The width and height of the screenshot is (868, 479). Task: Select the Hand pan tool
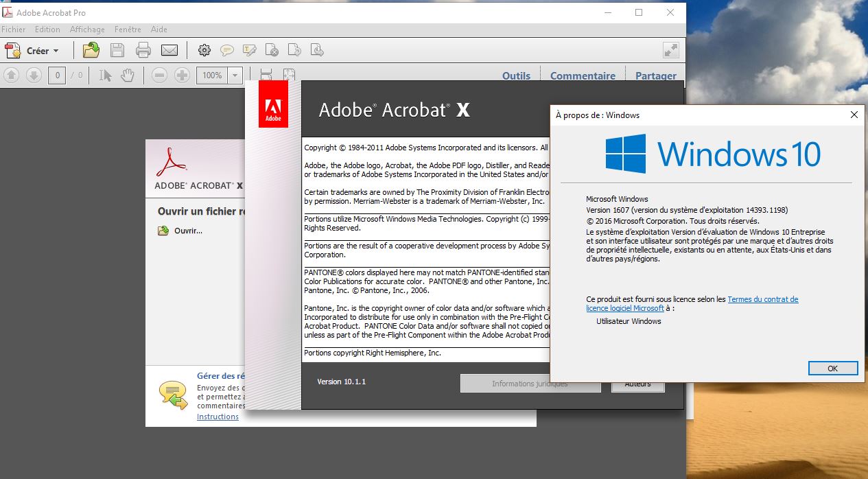click(x=127, y=75)
